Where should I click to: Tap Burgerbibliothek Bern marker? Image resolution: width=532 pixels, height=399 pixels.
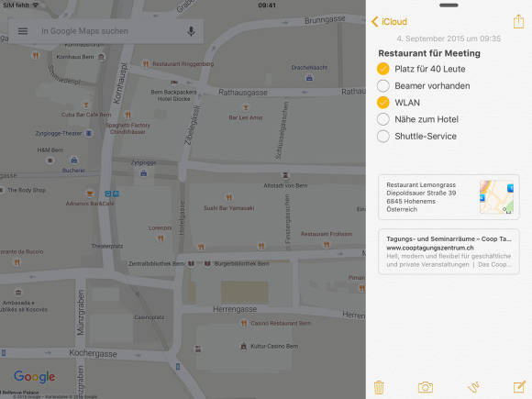pos(207,263)
